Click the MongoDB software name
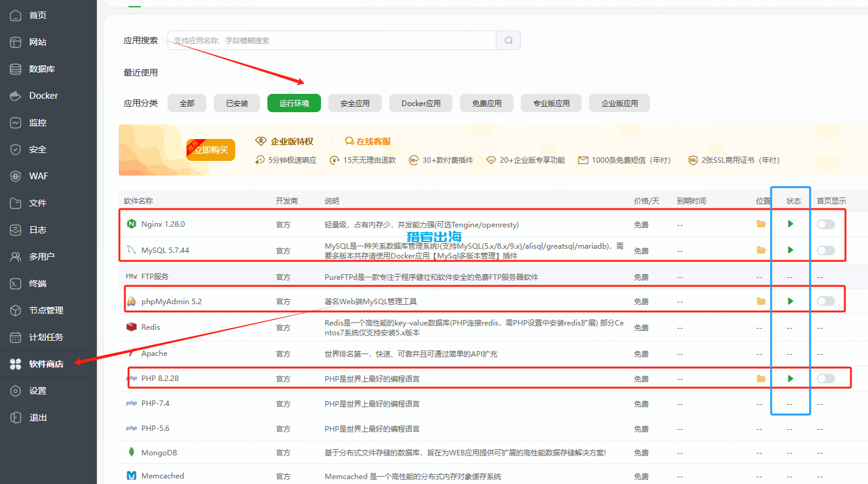868x484 pixels. click(159, 452)
